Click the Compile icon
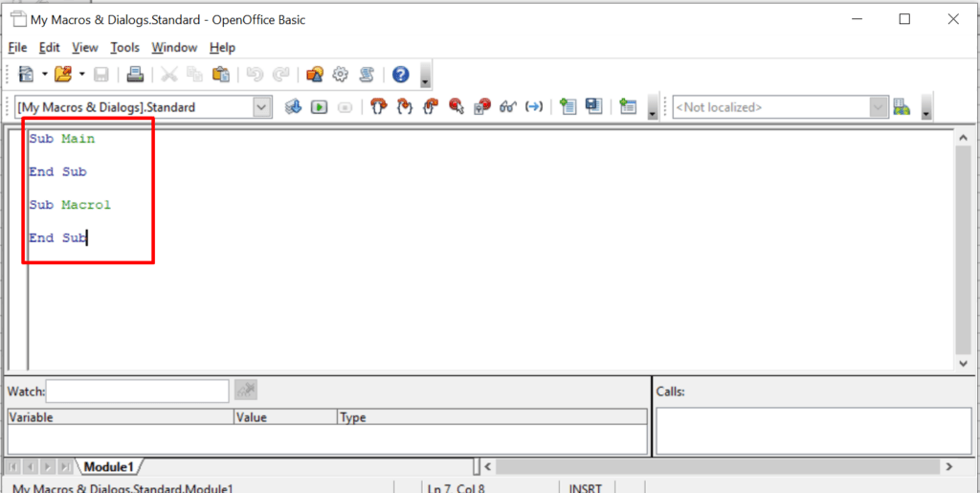 pyautogui.click(x=294, y=107)
